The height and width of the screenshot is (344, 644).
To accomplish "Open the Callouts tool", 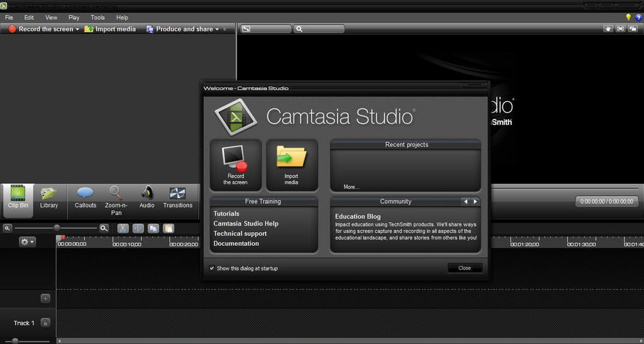I will (x=85, y=198).
